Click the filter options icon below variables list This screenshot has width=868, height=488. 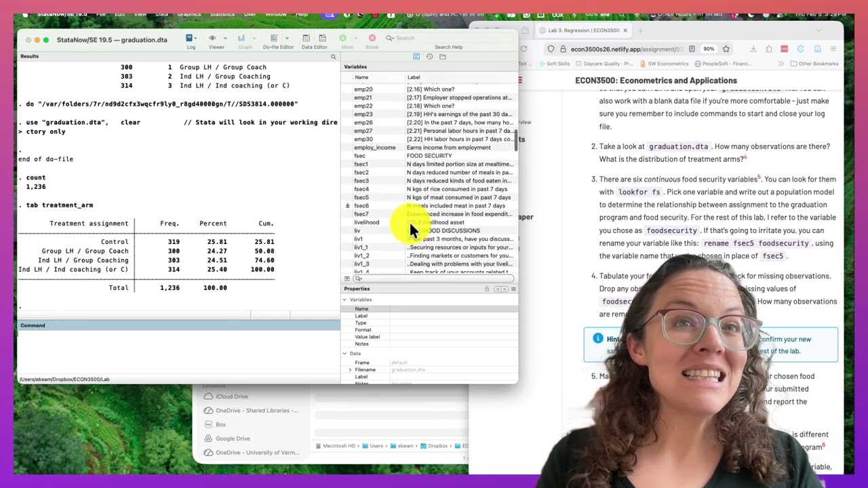(x=347, y=279)
